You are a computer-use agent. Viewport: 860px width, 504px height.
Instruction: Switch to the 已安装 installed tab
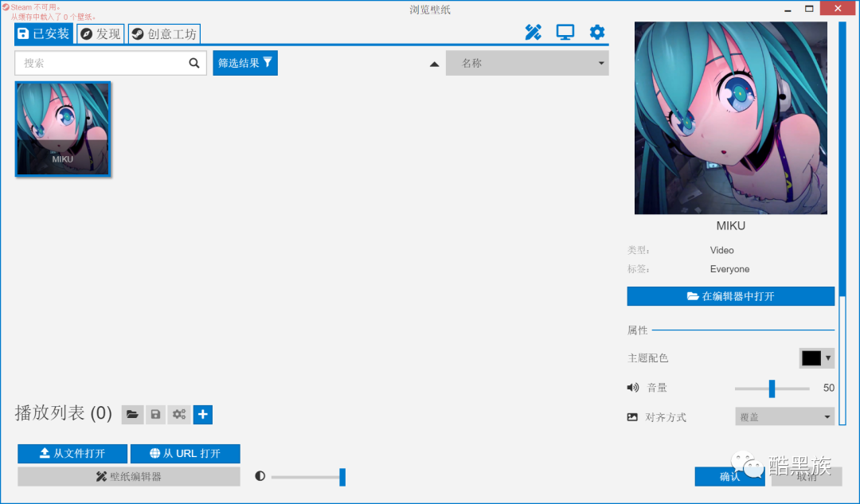tap(43, 34)
